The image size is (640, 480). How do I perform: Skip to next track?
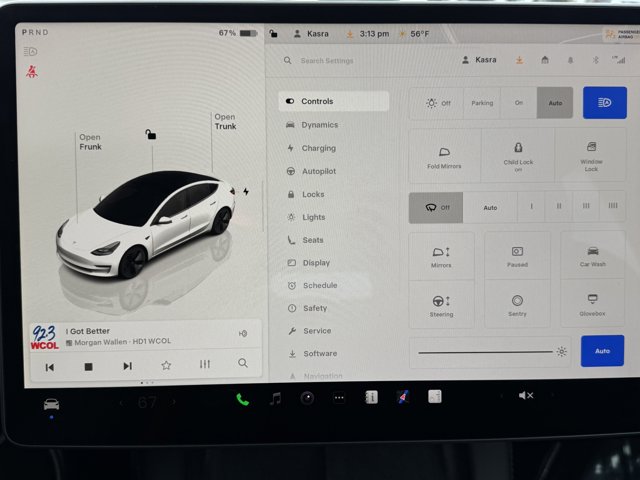pos(127,366)
